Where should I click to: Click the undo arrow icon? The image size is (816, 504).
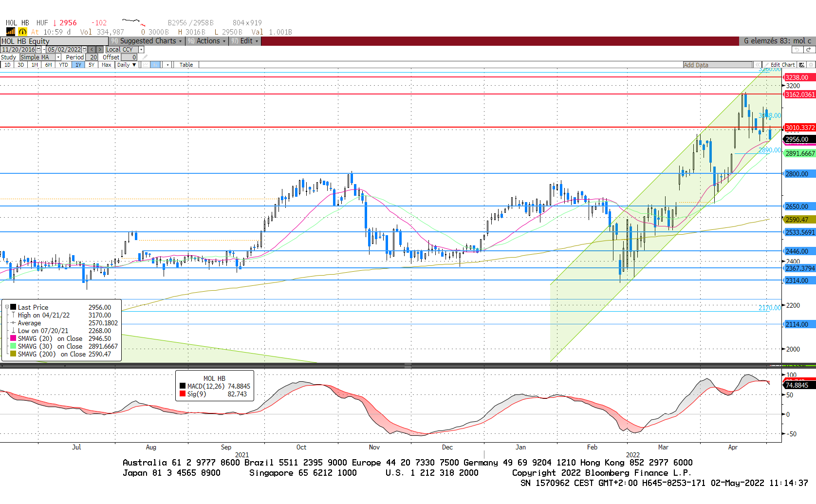tap(797, 50)
